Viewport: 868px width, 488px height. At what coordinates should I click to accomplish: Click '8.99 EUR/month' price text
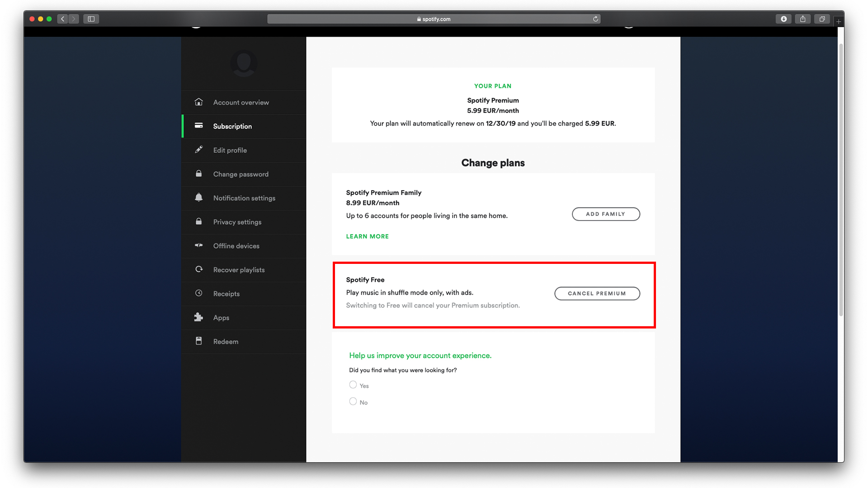click(x=373, y=203)
